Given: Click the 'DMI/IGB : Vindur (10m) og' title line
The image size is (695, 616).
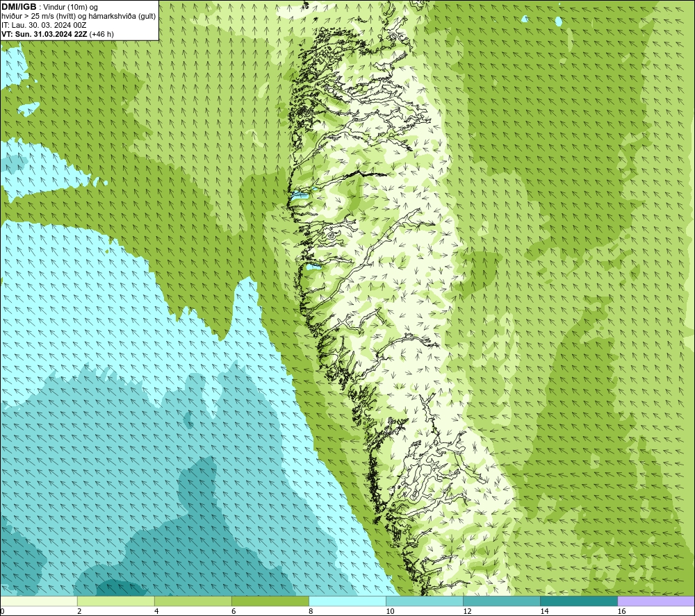Looking at the screenshot, I should pos(49,7).
